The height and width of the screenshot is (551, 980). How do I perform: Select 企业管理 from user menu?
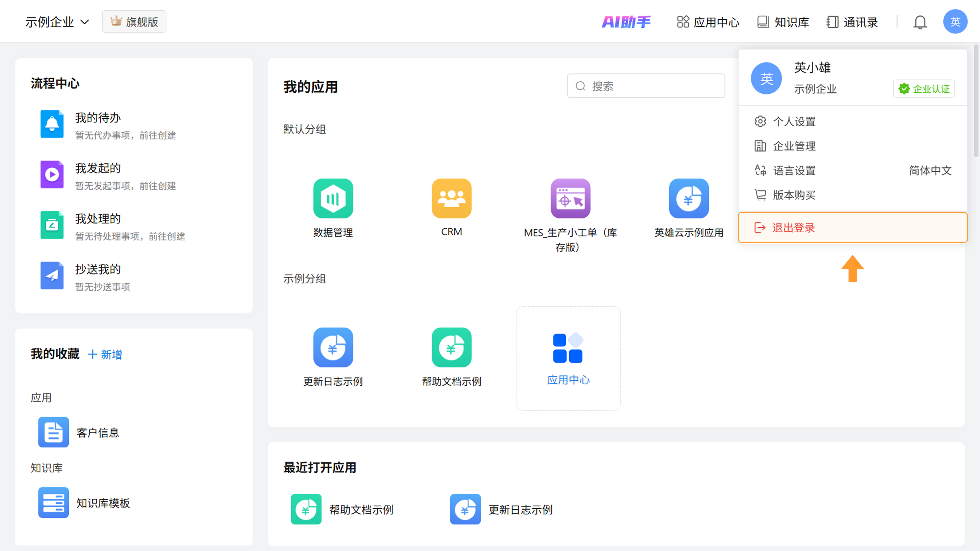(794, 146)
